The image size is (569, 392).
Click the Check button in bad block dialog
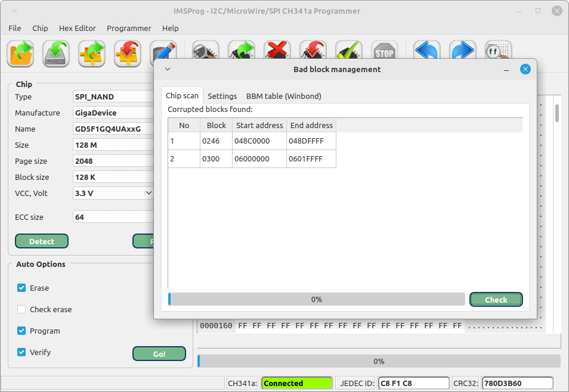pyautogui.click(x=496, y=300)
